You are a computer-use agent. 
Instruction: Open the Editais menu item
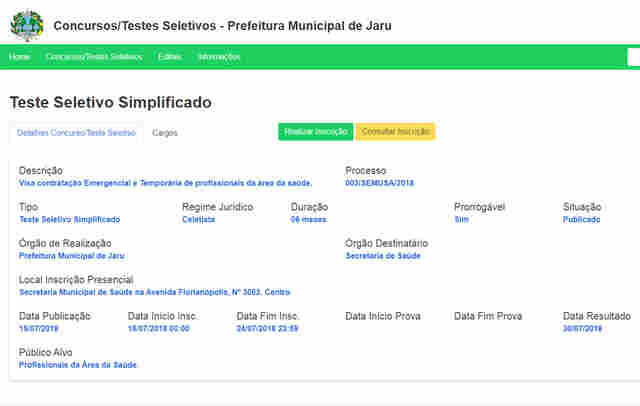[x=169, y=57]
